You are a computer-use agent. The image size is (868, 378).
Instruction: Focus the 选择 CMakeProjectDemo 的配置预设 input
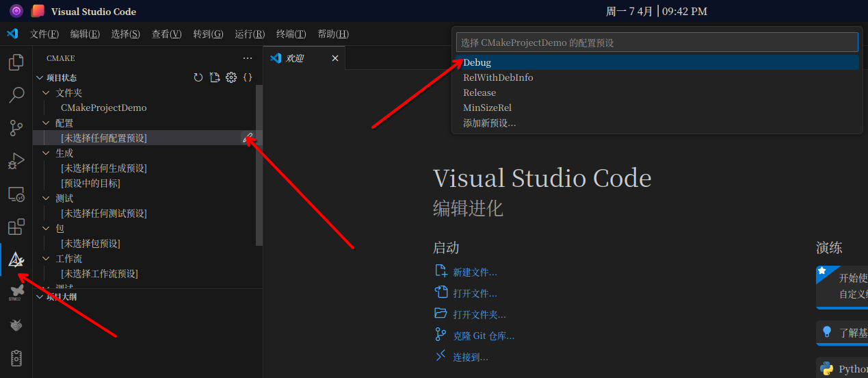[x=657, y=42]
